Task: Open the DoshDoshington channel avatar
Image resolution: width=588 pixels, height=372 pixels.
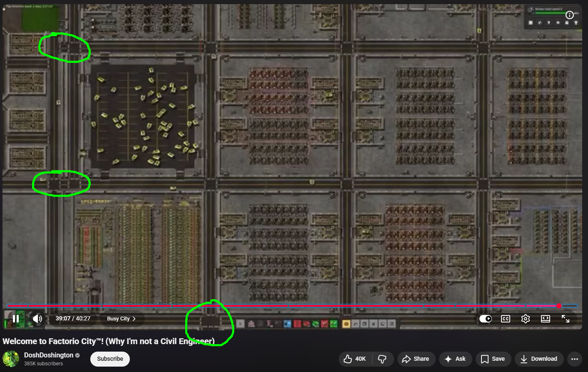Action: tap(11, 359)
